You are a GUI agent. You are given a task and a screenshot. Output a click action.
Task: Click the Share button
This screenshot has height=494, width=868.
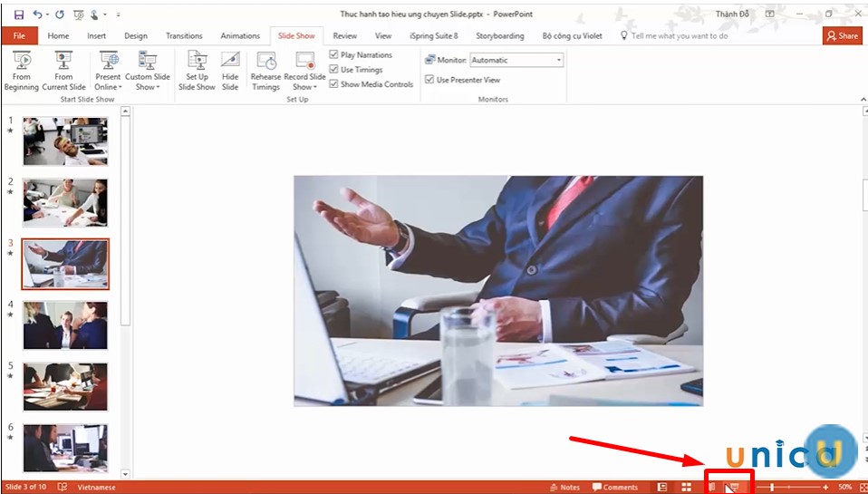click(843, 35)
